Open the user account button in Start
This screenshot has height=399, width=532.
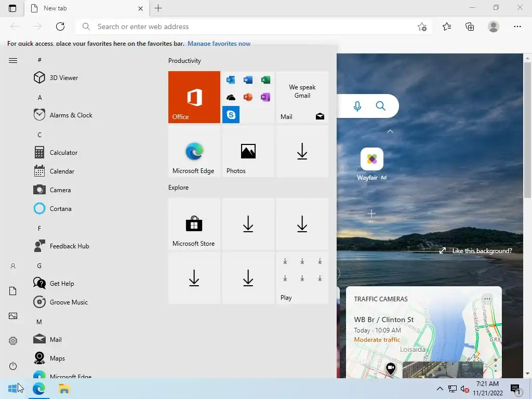[13, 266]
